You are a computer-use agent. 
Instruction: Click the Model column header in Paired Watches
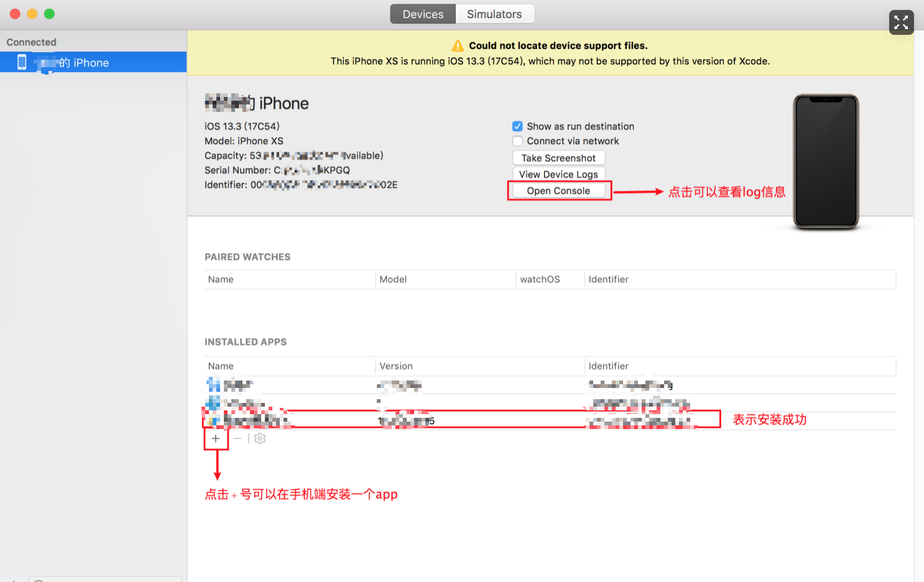pos(393,280)
